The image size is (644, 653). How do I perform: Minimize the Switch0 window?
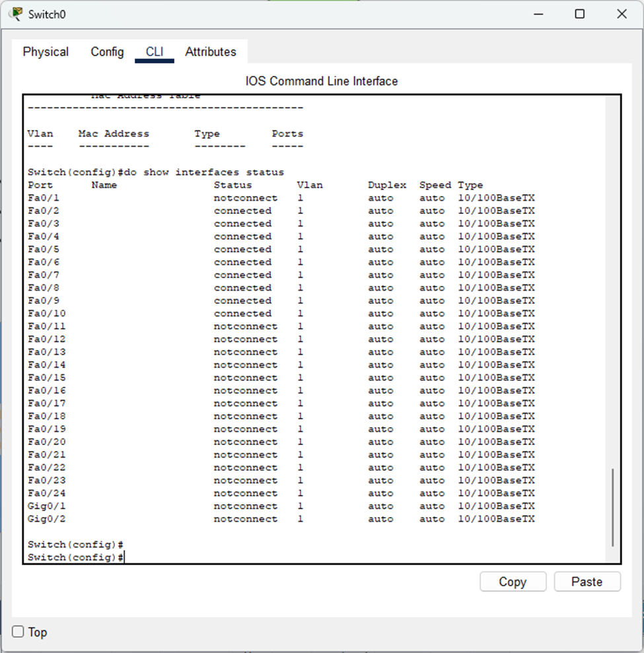538,14
